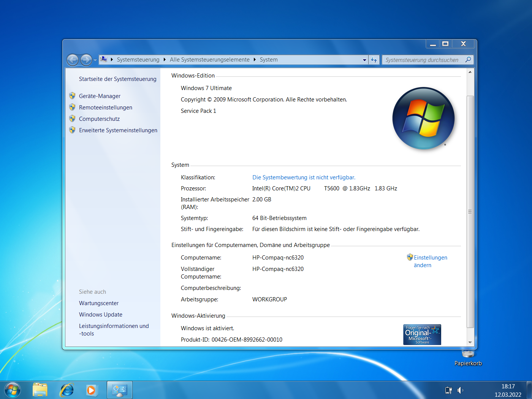Click the vertical scrollbar thumb
The width and height of the screenshot is (532, 399).
point(470,211)
